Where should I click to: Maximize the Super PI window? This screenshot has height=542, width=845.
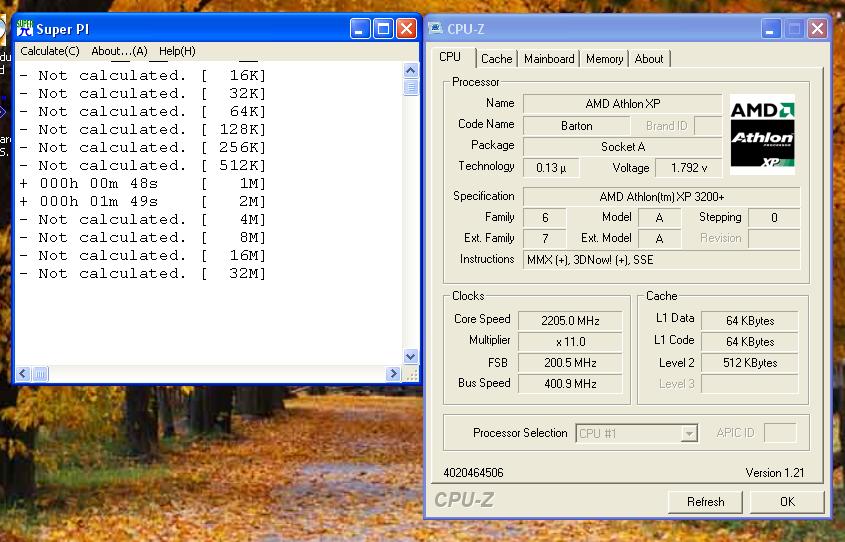(x=383, y=29)
